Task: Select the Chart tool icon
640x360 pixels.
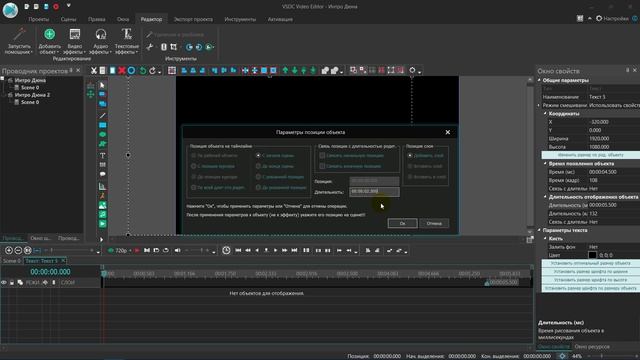Action: (102, 186)
